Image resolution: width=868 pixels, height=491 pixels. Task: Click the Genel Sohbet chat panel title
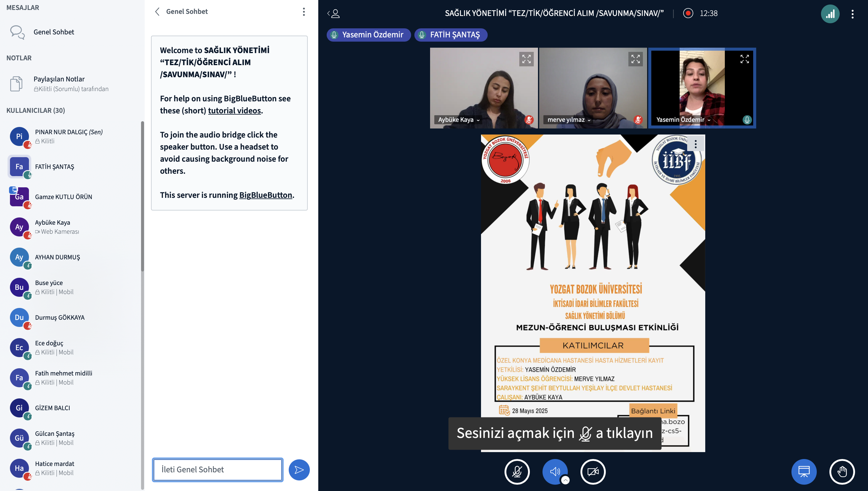coord(187,11)
